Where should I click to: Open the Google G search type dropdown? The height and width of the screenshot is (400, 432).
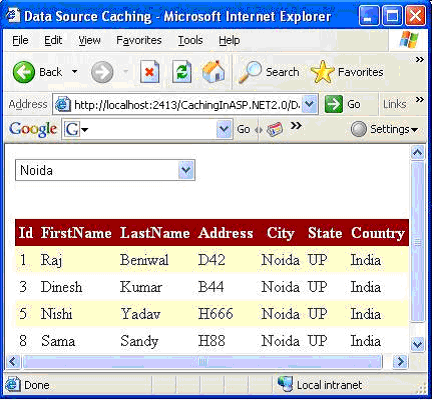(x=76, y=129)
